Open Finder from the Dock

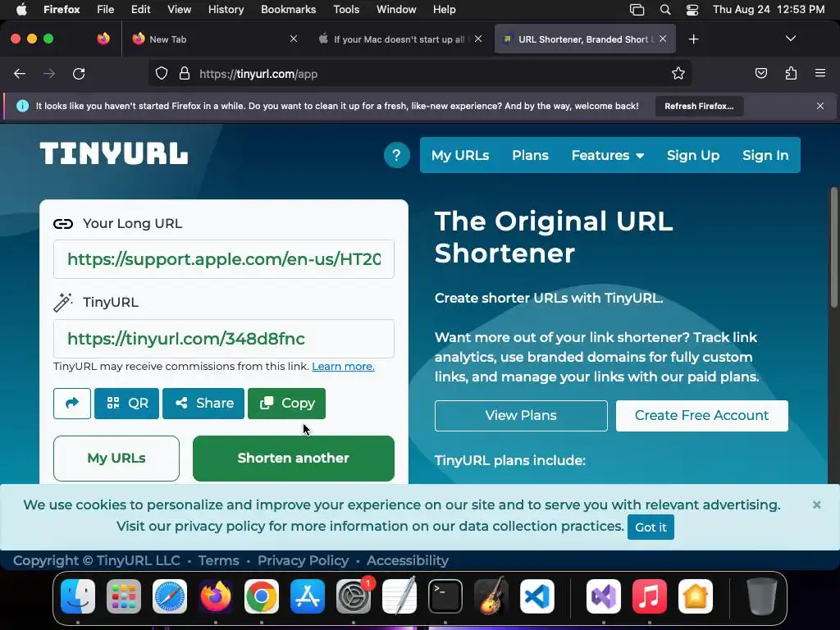78,596
